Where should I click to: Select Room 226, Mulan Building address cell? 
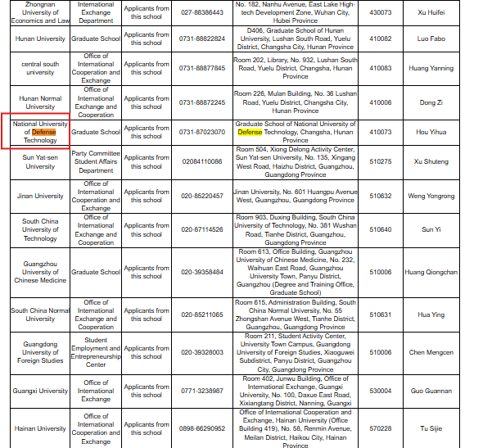(x=296, y=102)
